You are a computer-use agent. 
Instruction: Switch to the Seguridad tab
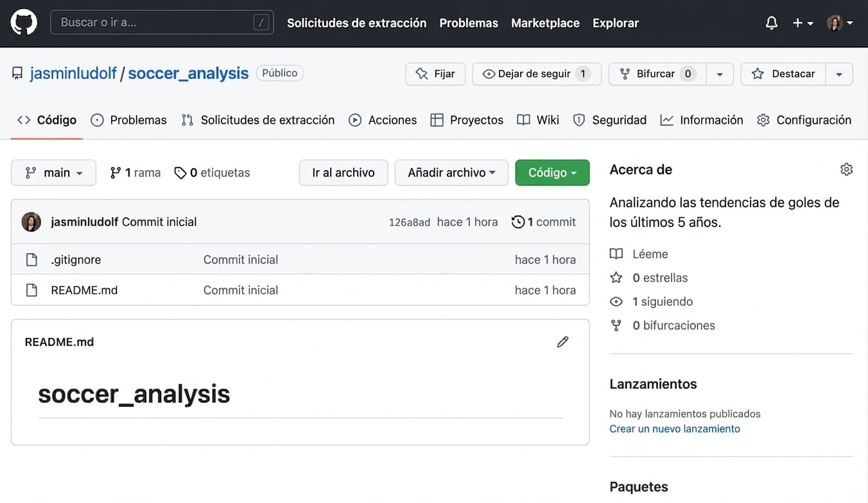click(x=610, y=120)
